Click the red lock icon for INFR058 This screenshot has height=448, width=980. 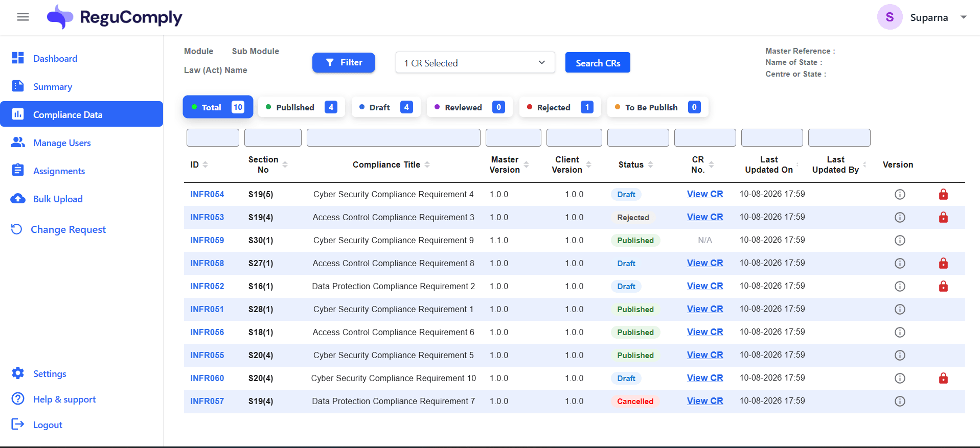click(x=943, y=263)
